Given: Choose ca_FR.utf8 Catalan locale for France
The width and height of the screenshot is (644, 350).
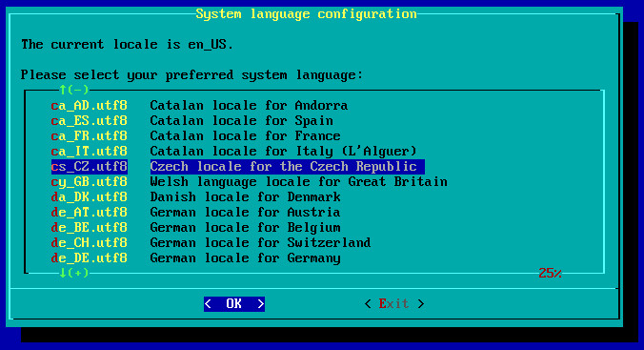Looking at the screenshot, I should (195, 136).
